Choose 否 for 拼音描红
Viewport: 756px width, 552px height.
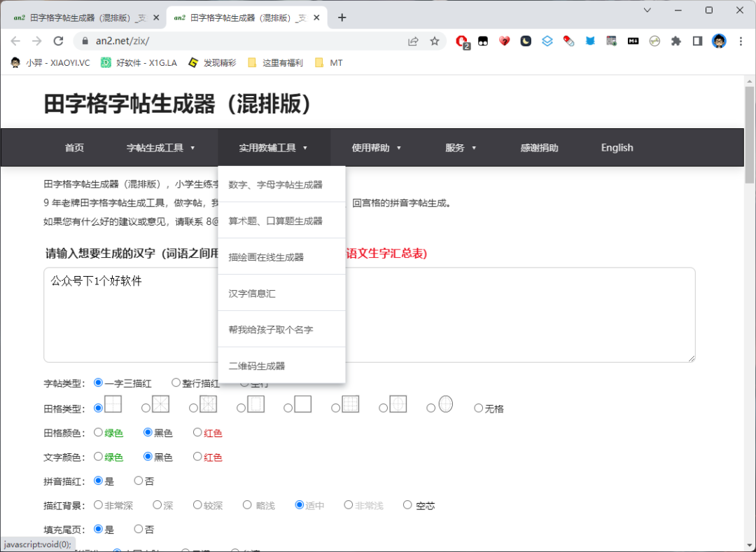pyautogui.click(x=139, y=481)
